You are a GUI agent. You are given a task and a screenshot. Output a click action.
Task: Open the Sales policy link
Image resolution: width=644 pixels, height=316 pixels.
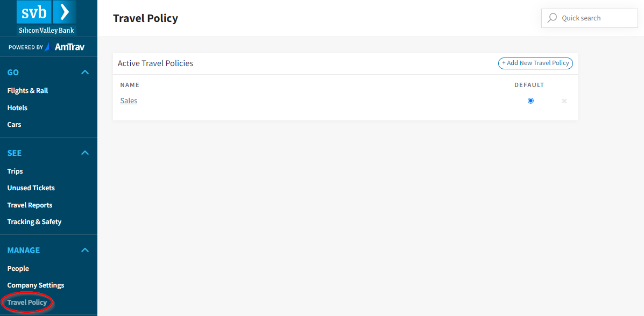pos(129,100)
